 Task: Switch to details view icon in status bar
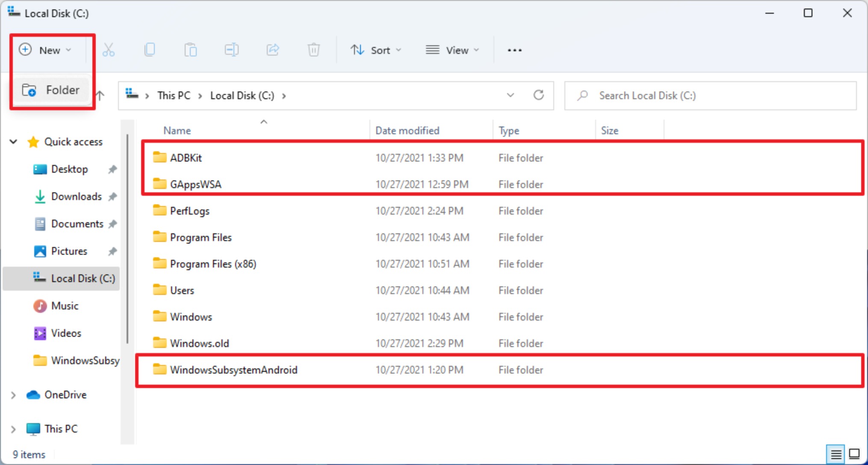(x=836, y=454)
